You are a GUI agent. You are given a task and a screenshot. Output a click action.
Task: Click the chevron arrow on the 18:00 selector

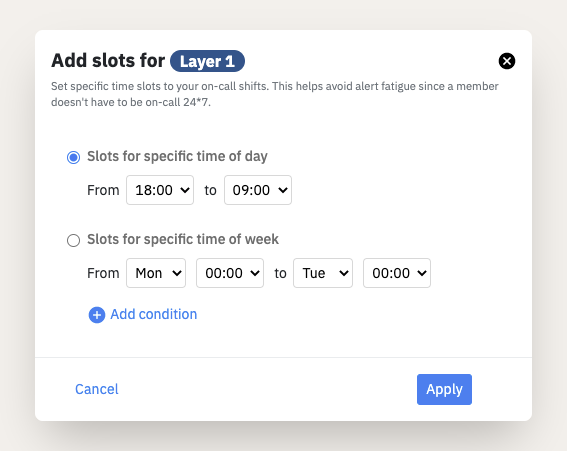(x=185, y=190)
